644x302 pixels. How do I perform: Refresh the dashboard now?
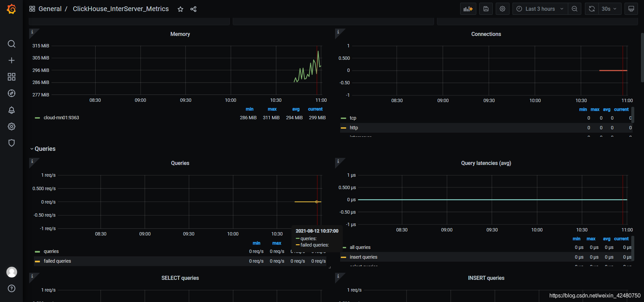[x=592, y=9]
